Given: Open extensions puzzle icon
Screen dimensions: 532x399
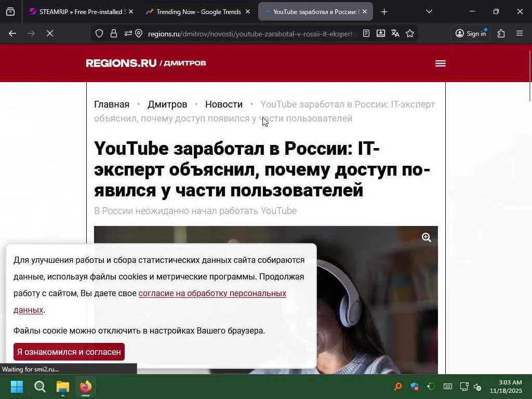Looking at the screenshot, I should [x=501, y=33].
